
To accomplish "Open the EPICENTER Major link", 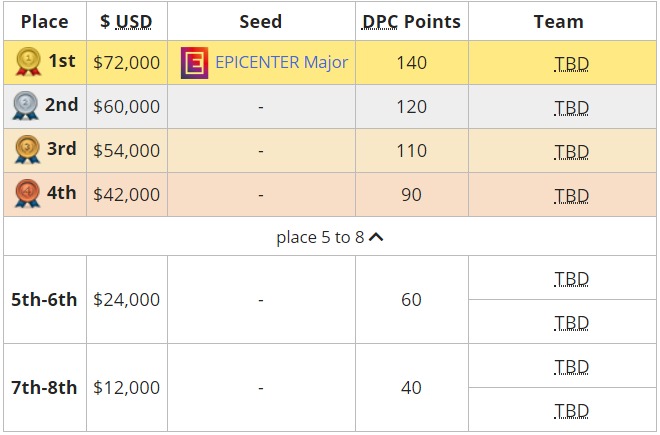I will (281, 63).
